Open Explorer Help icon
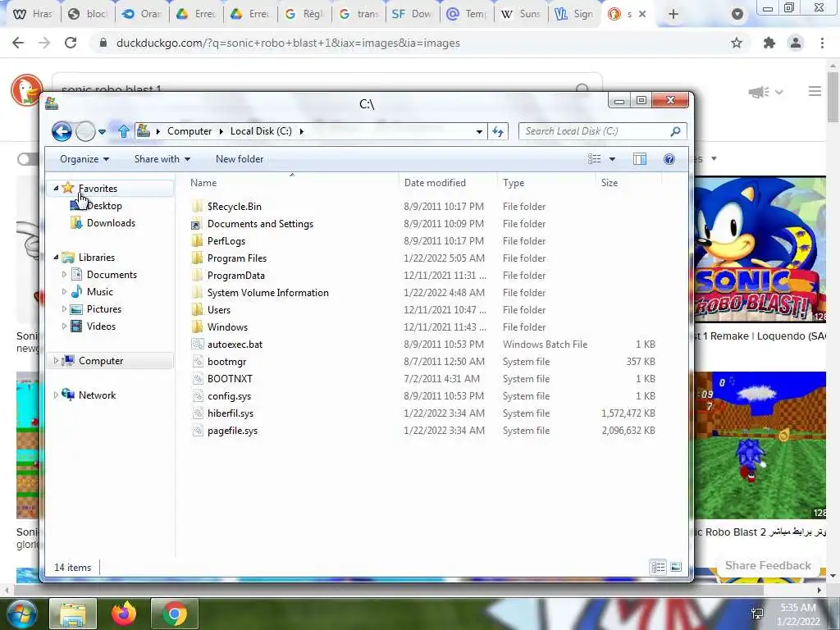The image size is (840, 630). click(x=669, y=159)
